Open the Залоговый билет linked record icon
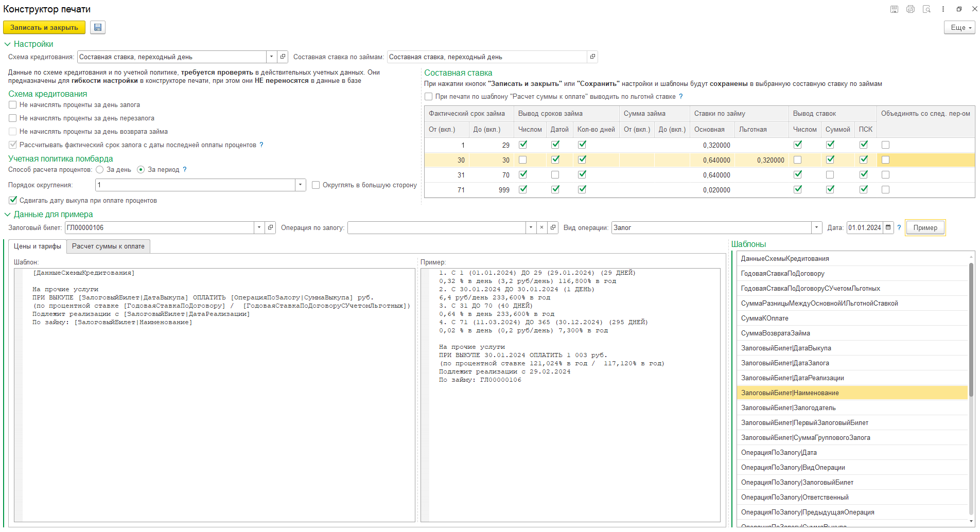The image size is (980, 532). tap(270, 227)
